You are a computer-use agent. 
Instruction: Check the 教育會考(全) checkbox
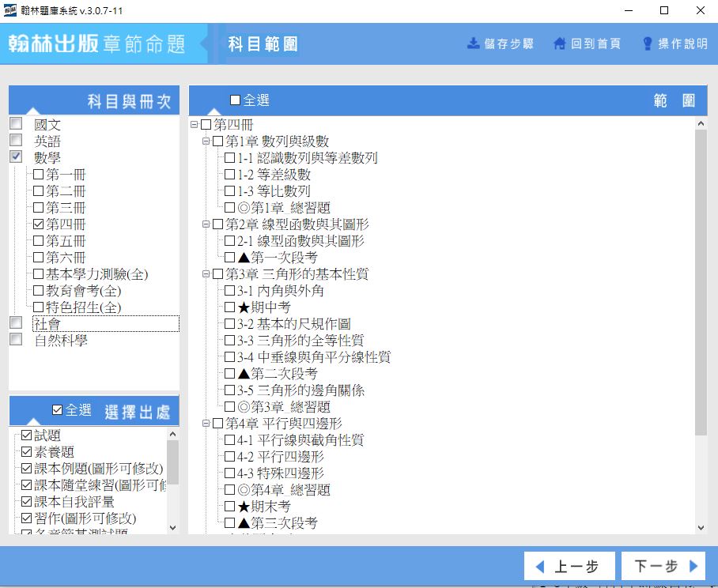coord(39,291)
